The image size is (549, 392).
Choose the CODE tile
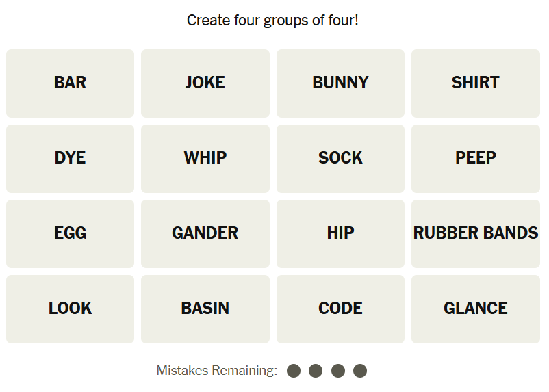click(340, 309)
